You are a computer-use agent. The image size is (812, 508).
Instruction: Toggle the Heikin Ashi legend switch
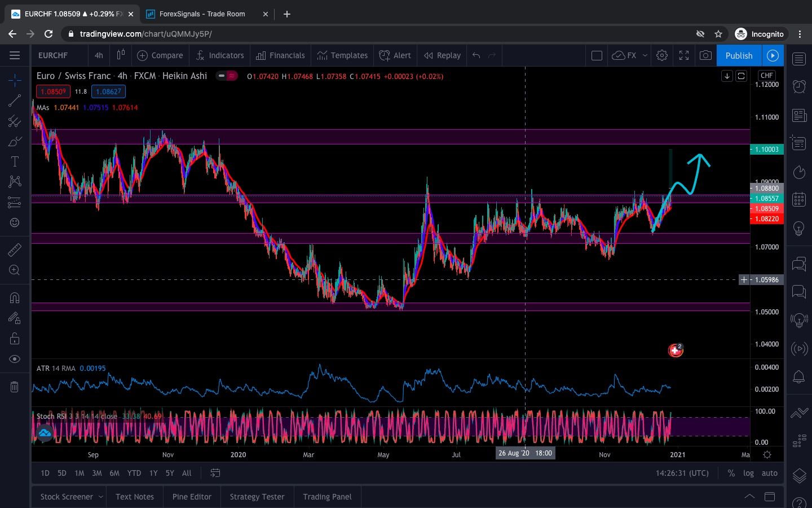(227, 76)
